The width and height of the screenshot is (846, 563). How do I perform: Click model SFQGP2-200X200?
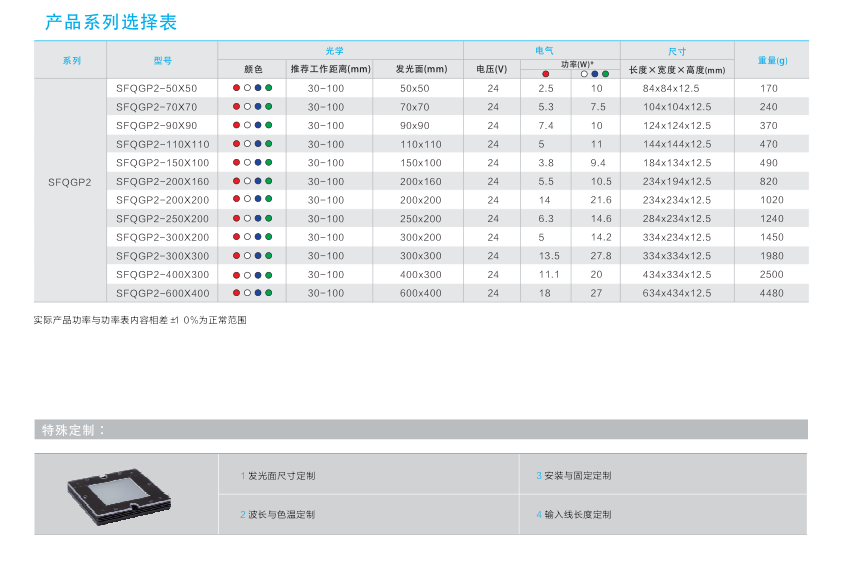[x=162, y=200]
